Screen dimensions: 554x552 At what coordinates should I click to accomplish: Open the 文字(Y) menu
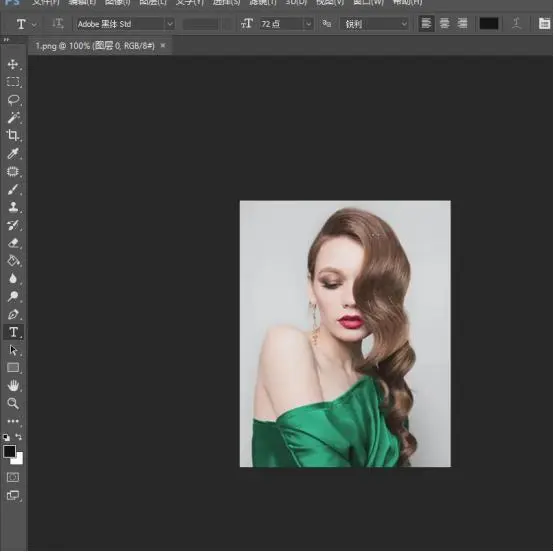[x=190, y=3]
